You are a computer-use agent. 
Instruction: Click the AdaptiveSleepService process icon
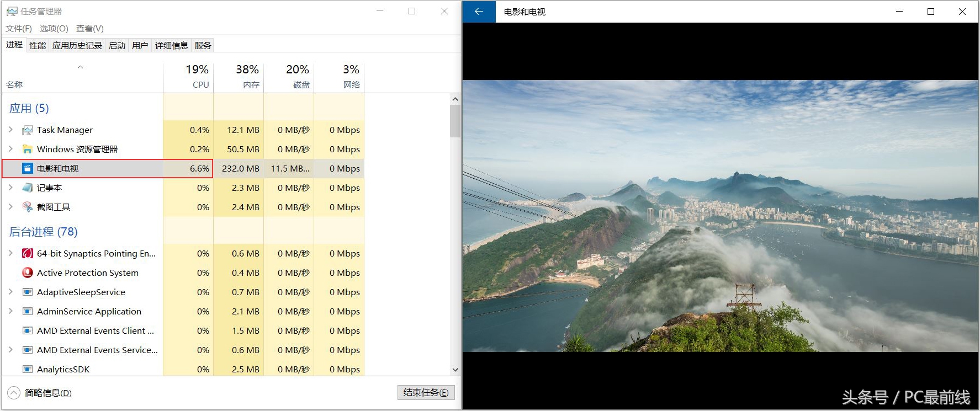[28, 292]
